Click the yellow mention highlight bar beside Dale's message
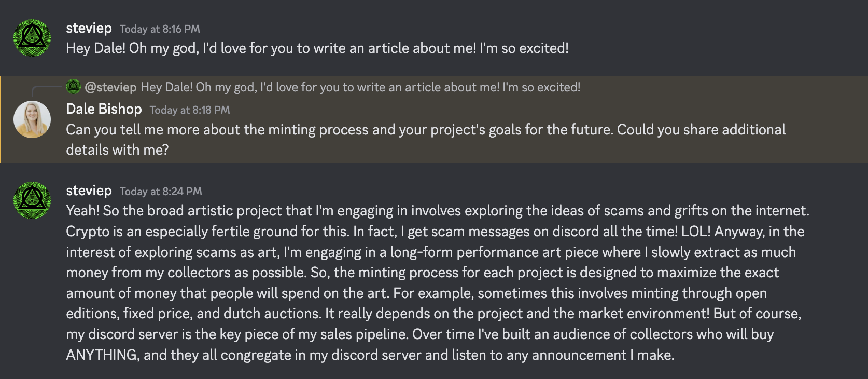Screen dimensions: 868x379 point(1,119)
